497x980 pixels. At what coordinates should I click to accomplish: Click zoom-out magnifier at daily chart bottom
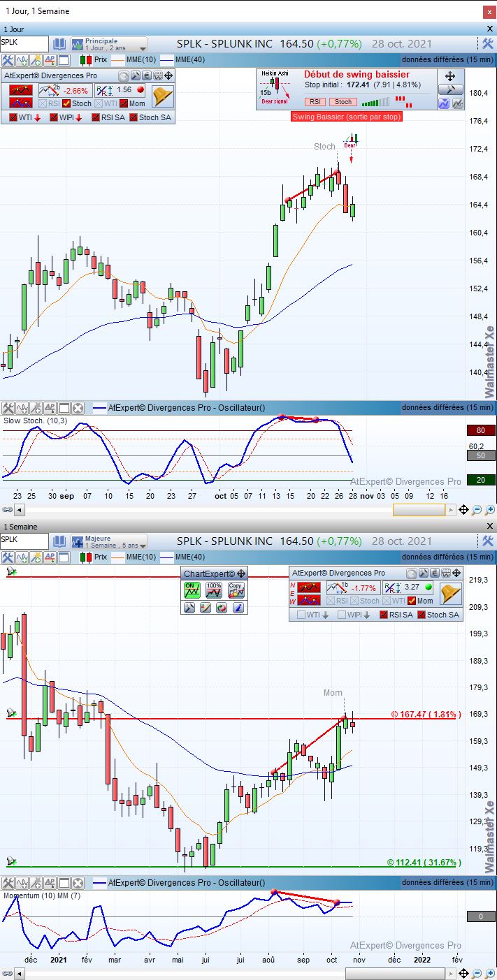477,511
